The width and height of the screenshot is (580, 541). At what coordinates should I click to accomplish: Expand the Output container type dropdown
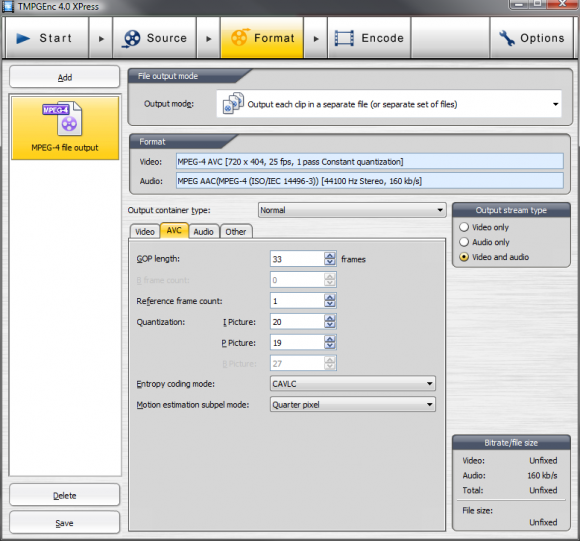pos(352,210)
